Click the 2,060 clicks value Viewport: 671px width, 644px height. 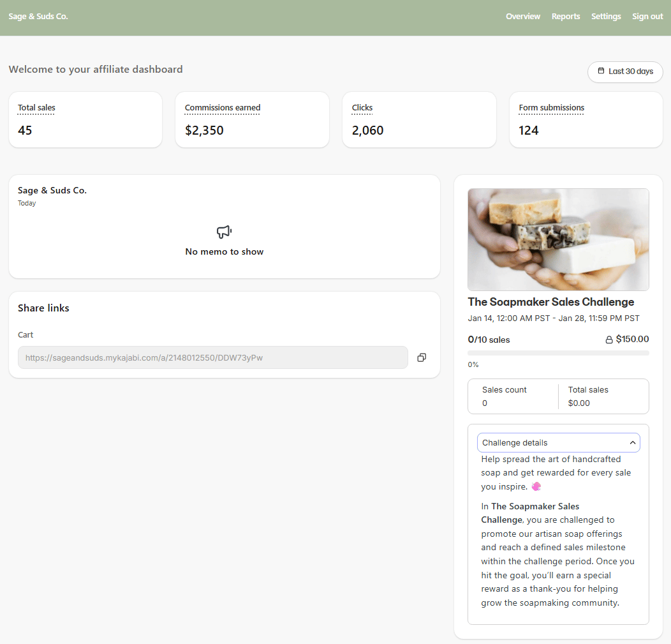click(x=367, y=130)
